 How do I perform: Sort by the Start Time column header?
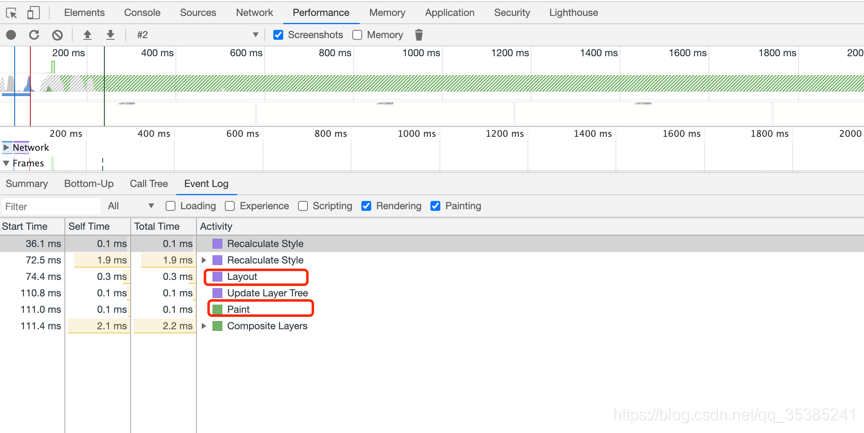[33, 226]
